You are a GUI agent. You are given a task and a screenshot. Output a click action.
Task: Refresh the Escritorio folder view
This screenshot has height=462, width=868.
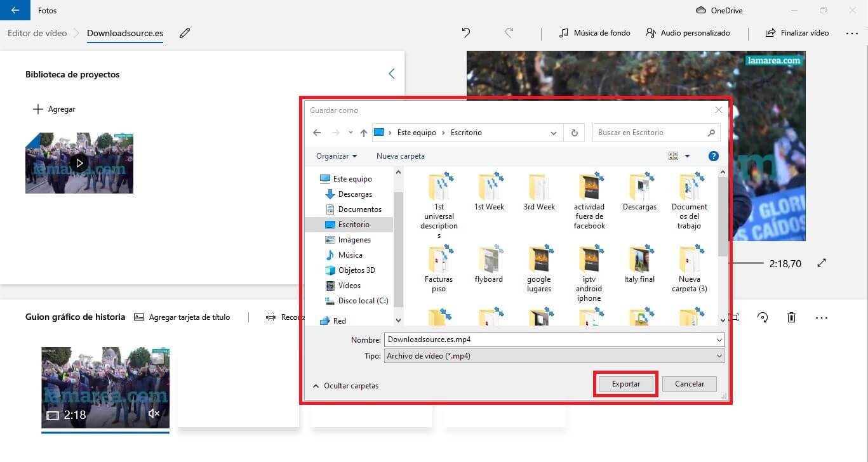[574, 133]
